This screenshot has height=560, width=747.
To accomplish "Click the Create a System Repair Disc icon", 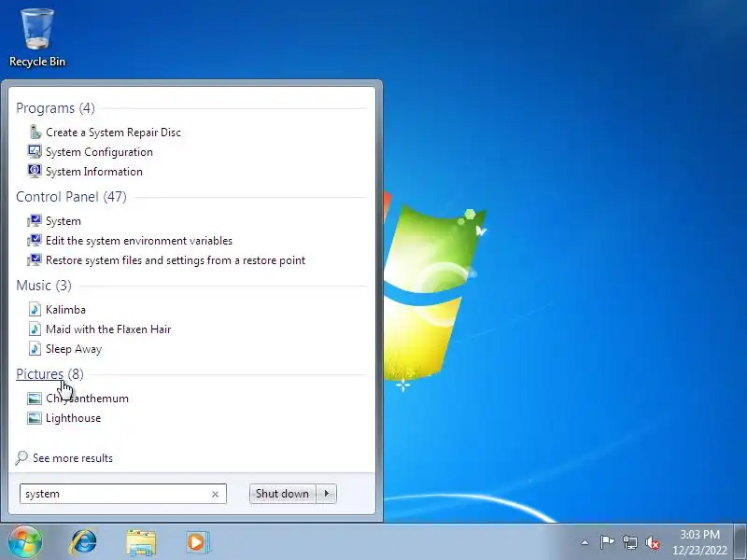I will coord(35,132).
